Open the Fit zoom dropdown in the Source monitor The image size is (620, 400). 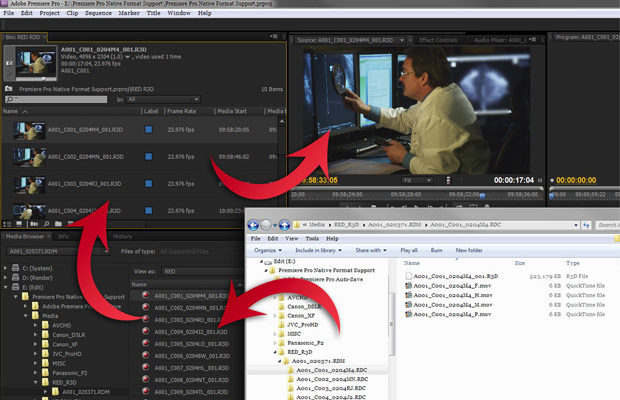[x=416, y=180]
